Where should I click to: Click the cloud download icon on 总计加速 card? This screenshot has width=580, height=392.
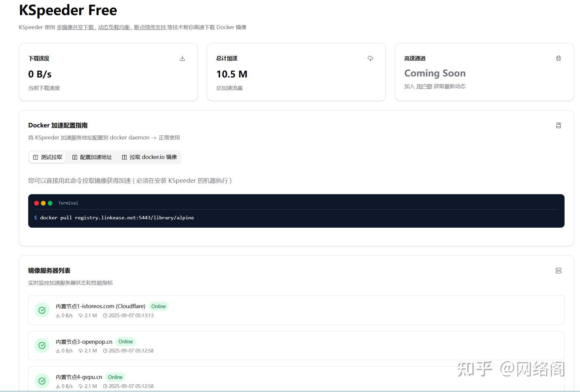(370, 58)
